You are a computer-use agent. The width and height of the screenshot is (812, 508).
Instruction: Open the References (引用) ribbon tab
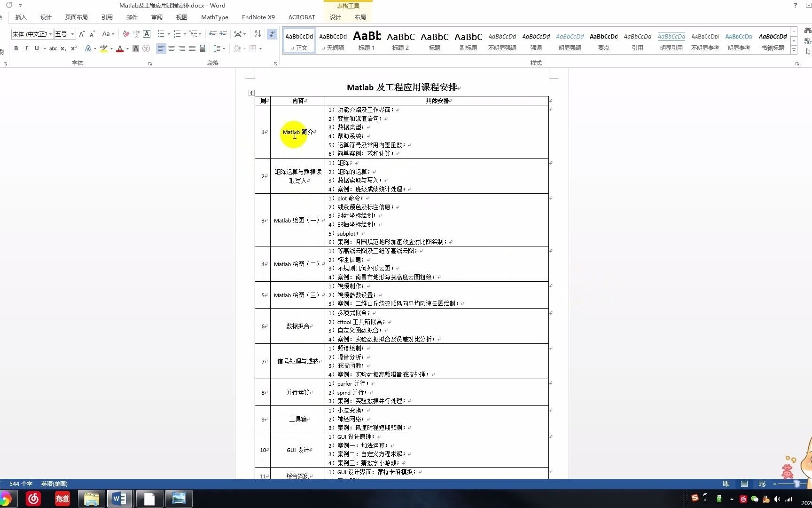(107, 17)
